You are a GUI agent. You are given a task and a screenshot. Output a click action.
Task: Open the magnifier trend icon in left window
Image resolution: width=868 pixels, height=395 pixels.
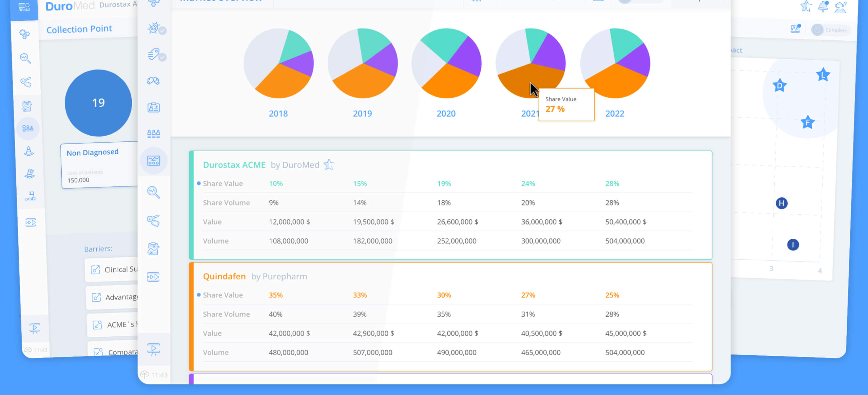tap(25, 58)
